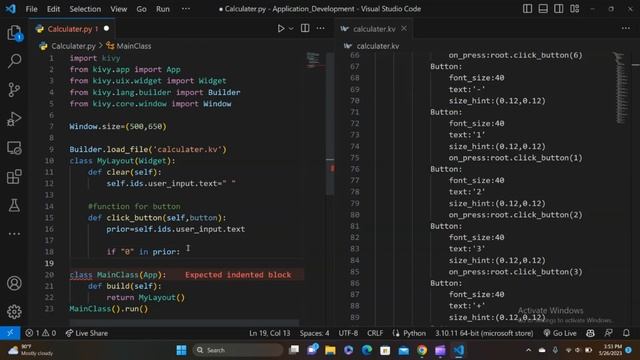Switch to the calculater.kv tab

[373, 29]
